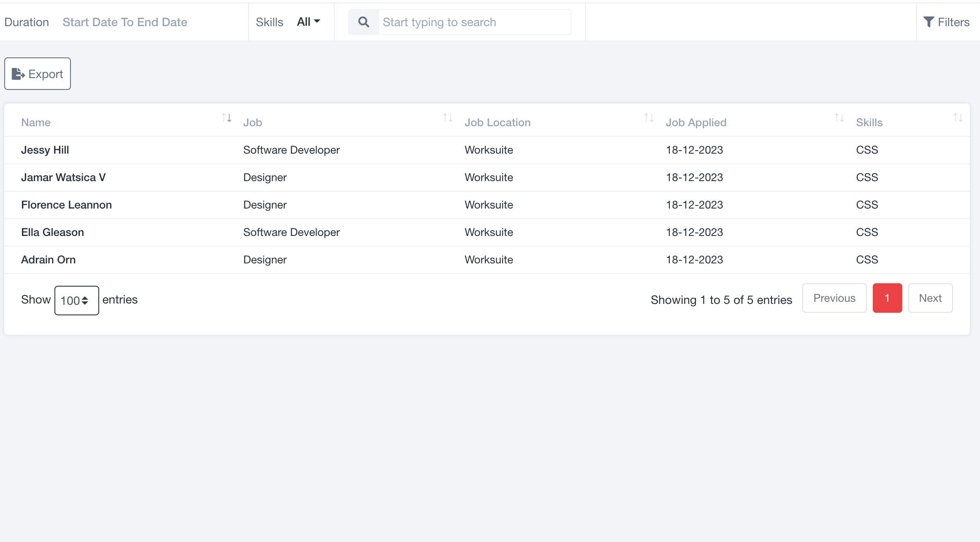Expand the Skills dropdown to filter
The width and height of the screenshot is (980, 542).
tap(308, 22)
